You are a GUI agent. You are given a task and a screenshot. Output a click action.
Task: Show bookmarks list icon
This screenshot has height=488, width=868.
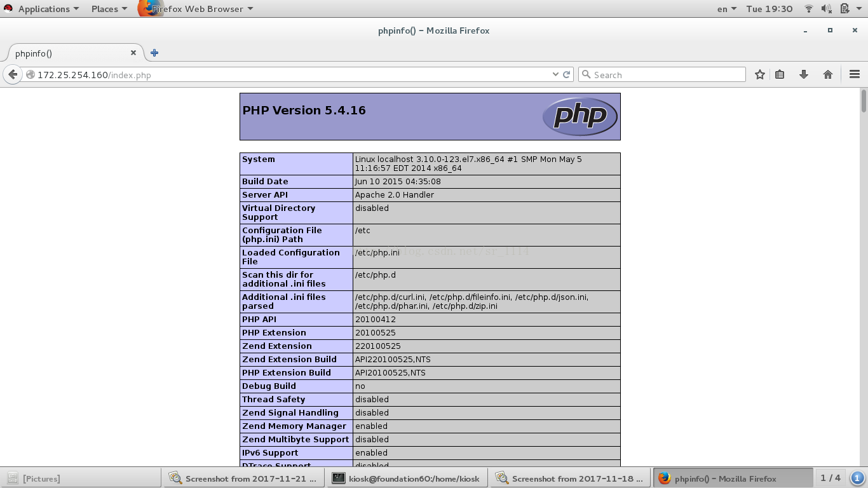click(x=780, y=74)
